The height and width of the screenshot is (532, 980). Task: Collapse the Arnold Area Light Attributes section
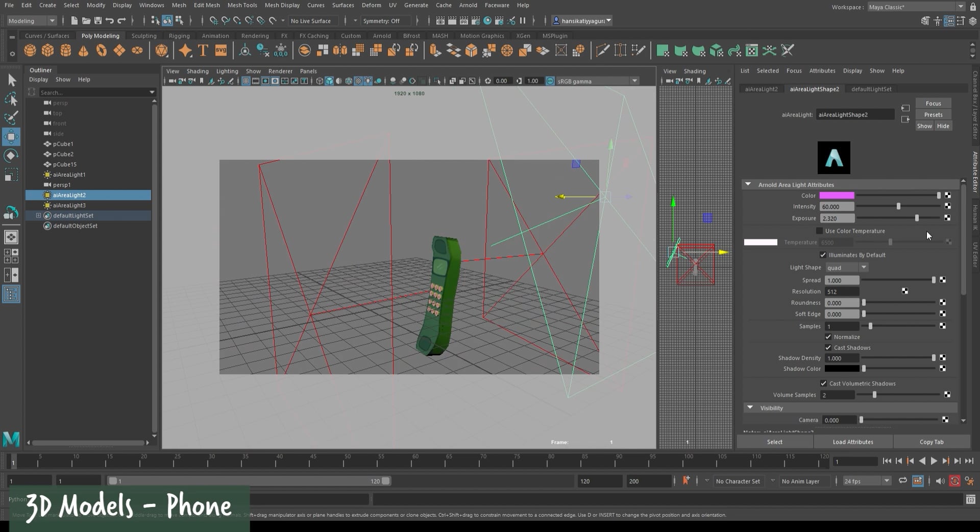point(748,185)
